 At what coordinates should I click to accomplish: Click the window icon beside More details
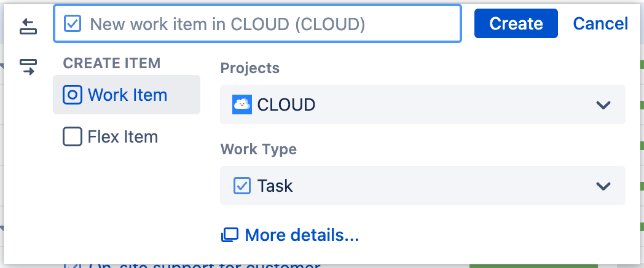pyautogui.click(x=230, y=235)
